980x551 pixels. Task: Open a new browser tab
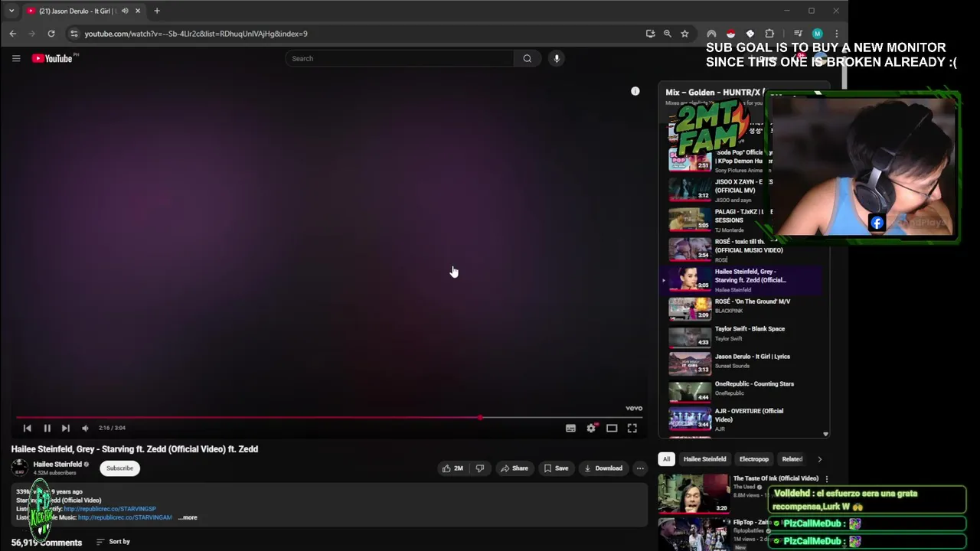pyautogui.click(x=157, y=11)
